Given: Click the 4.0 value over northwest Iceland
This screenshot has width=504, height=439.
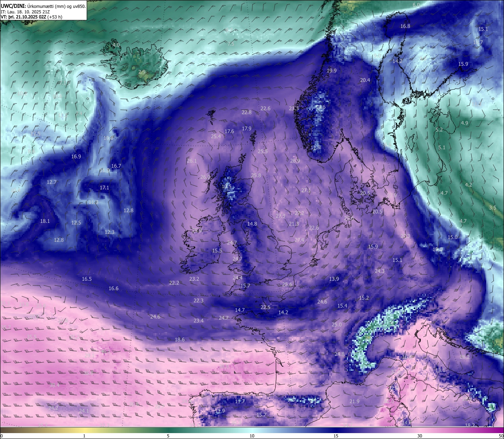Looking at the screenshot, I should click(116, 45).
